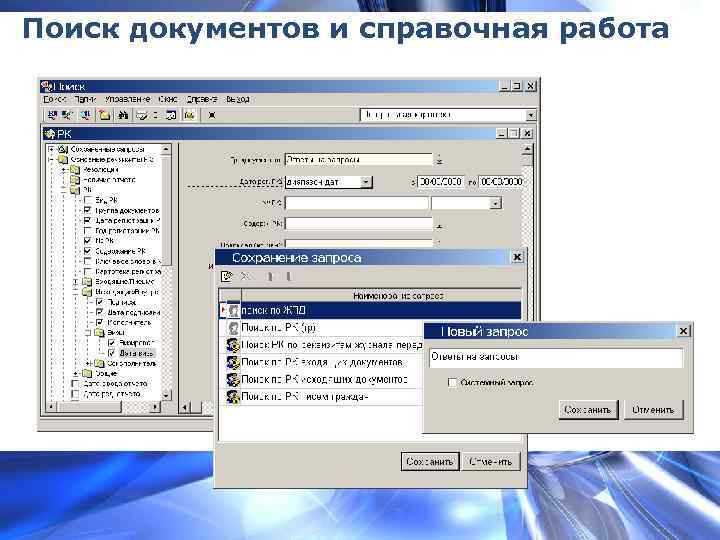This screenshot has height=540, width=720.
Task: Click the Выход menu item
Action: point(238,99)
